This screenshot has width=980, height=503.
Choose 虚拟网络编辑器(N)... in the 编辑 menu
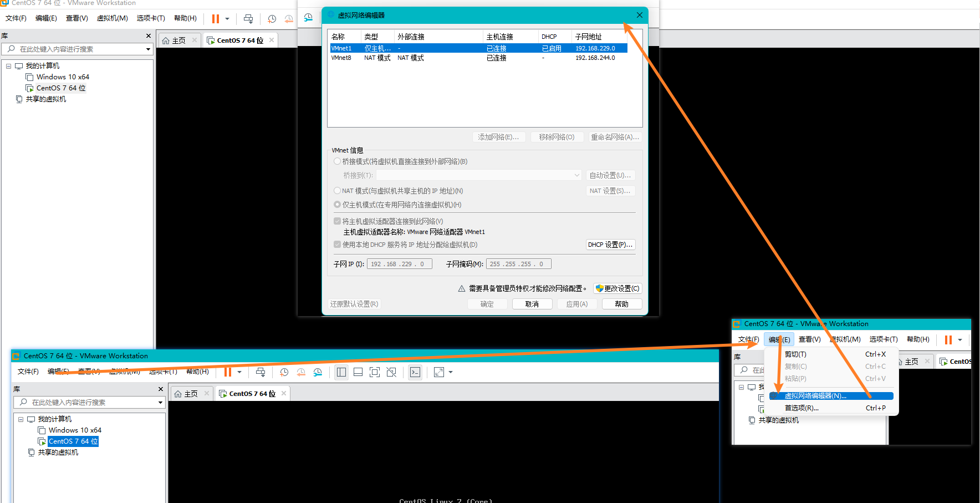click(x=831, y=396)
